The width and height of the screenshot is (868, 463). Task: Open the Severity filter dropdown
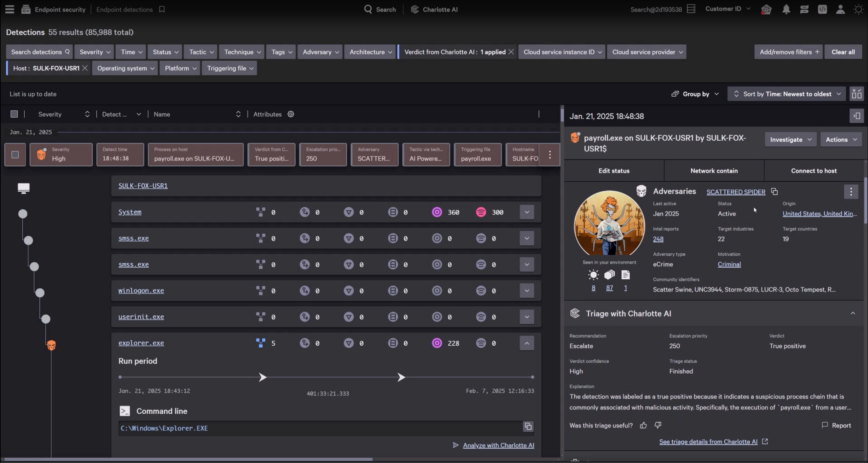[94, 52]
